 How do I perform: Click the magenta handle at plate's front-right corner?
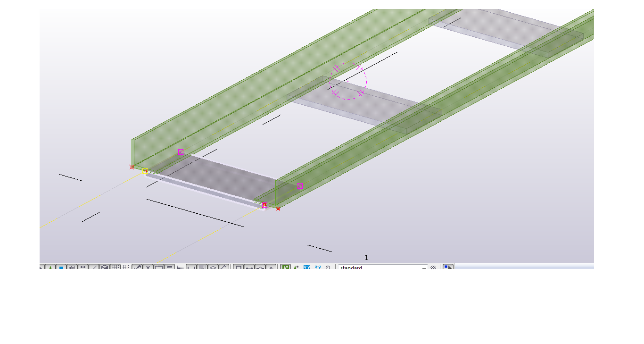click(264, 205)
